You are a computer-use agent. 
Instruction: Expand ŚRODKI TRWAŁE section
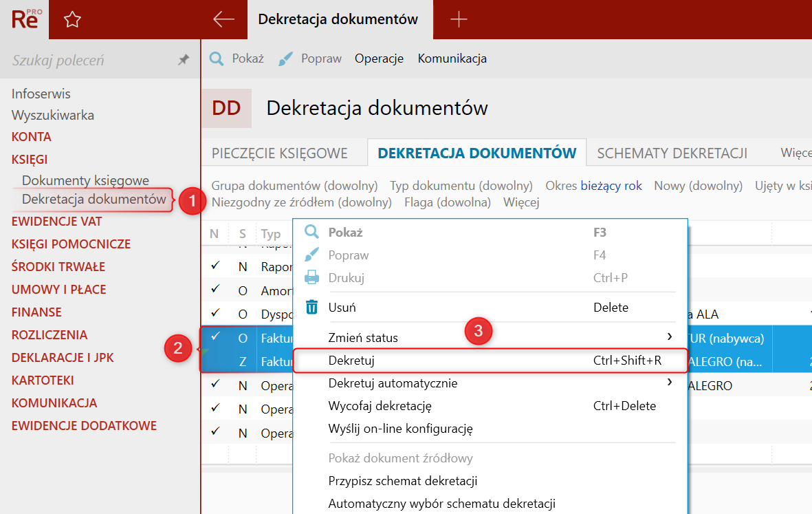(58, 267)
